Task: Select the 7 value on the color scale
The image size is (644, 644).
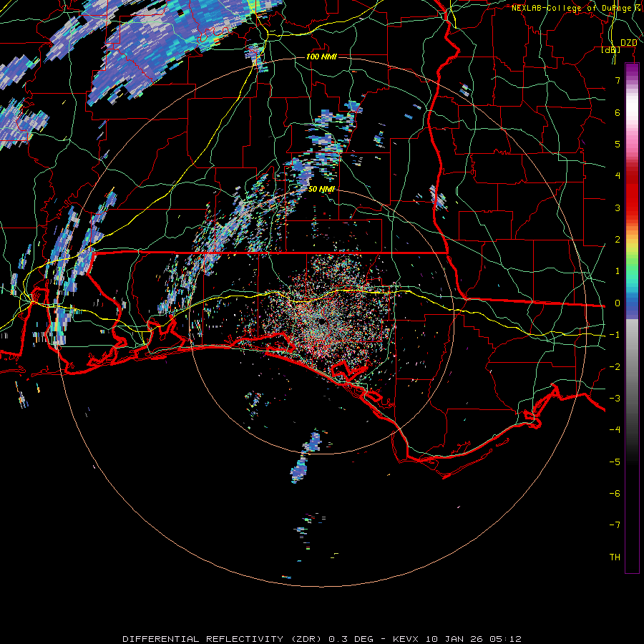Action: [618, 80]
